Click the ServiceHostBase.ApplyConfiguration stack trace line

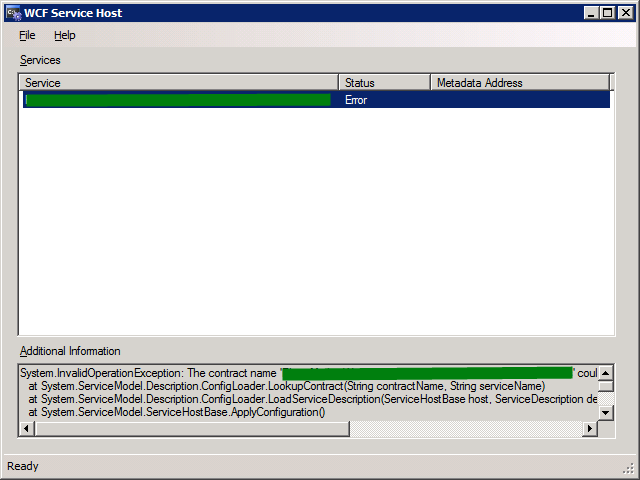click(x=177, y=412)
